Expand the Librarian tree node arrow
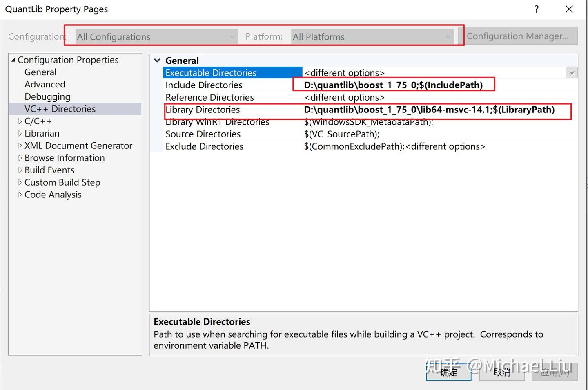588x390 pixels. click(x=20, y=133)
